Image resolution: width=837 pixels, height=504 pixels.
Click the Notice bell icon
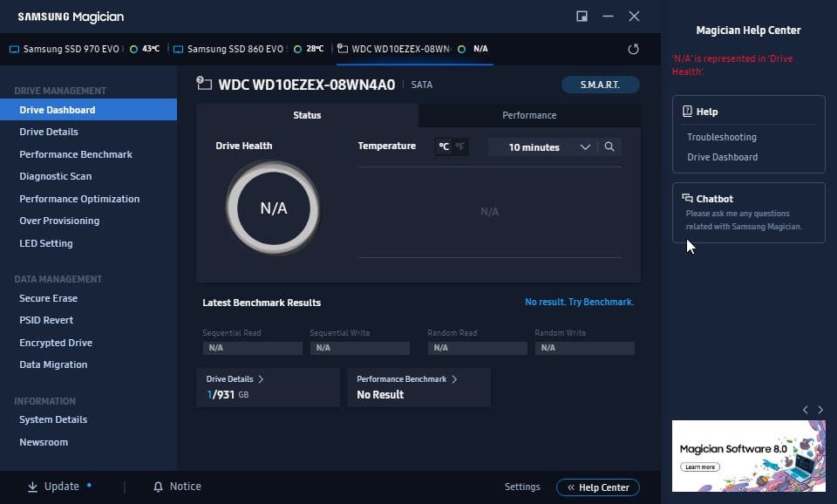pos(158,487)
